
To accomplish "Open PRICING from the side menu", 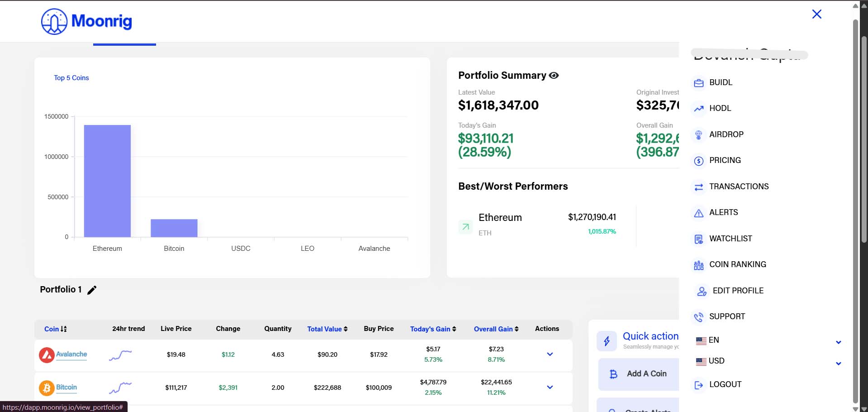I will click(x=725, y=160).
